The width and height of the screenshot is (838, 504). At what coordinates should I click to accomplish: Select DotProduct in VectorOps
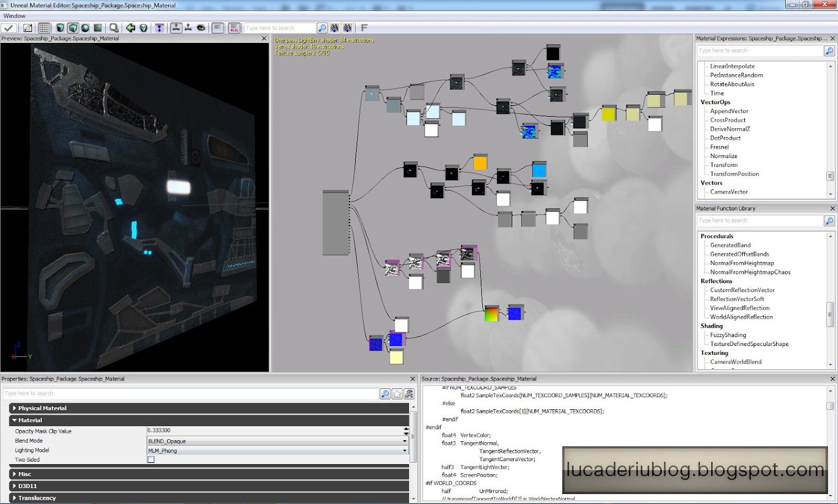click(x=725, y=138)
